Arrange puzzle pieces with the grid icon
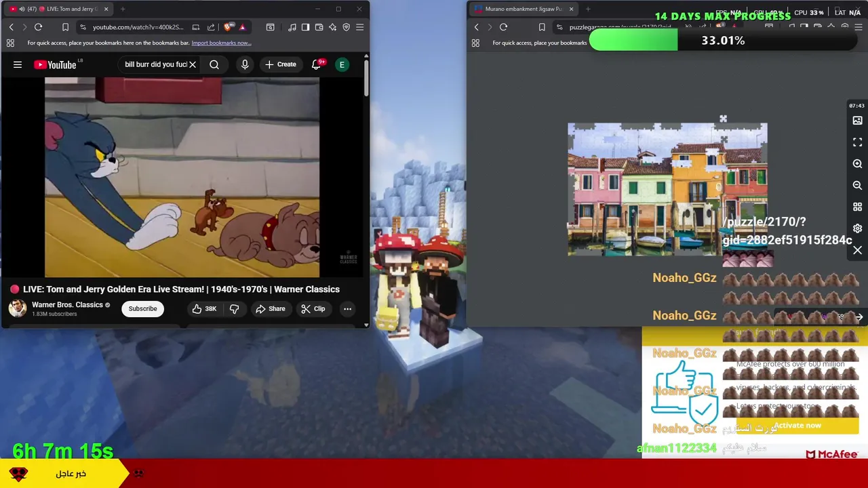This screenshot has height=488, width=868. [857, 207]
